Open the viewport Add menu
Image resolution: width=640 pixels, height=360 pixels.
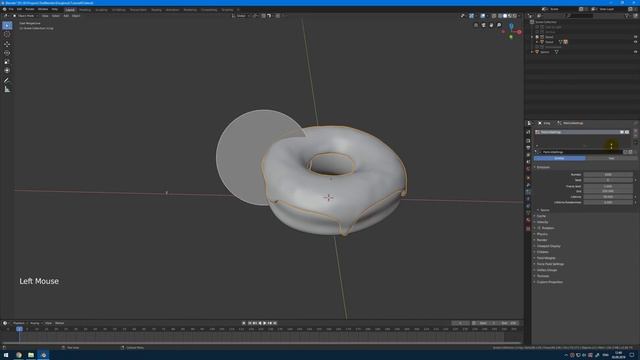coord(66,16)
